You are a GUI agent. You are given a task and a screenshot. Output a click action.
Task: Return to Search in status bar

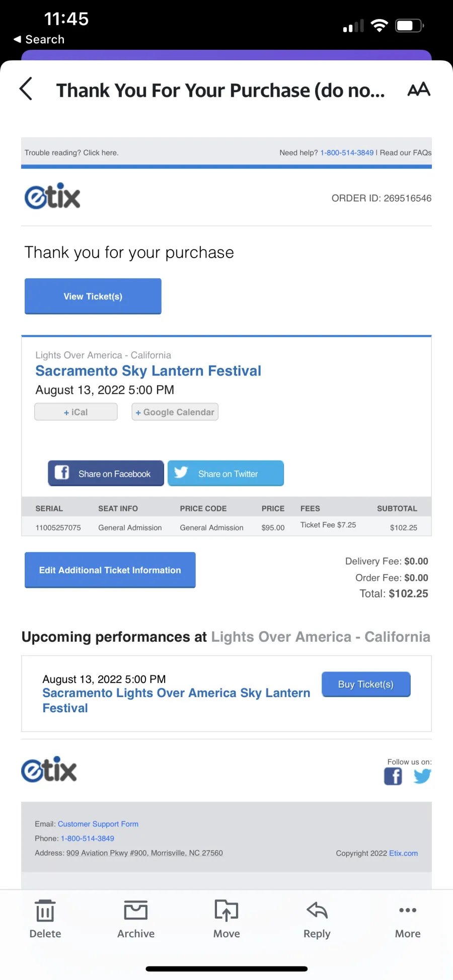tap(39, 39)
